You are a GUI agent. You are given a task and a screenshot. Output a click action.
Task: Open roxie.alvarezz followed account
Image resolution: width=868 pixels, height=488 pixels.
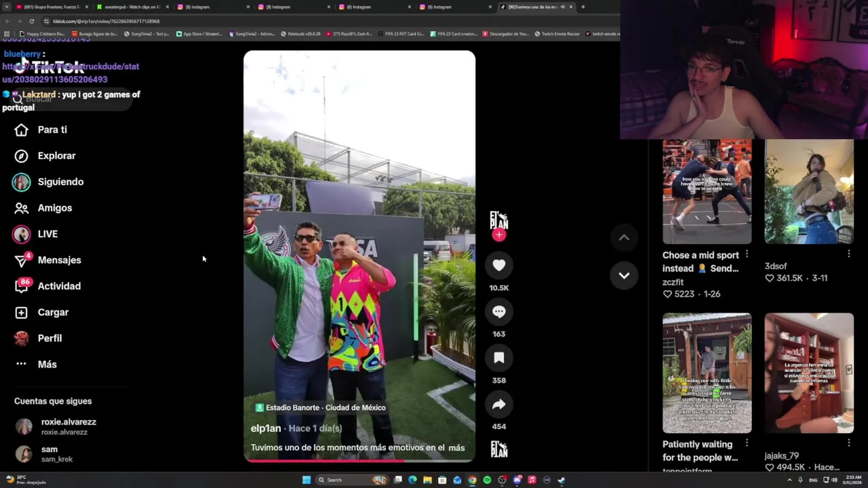click(56, 426)
